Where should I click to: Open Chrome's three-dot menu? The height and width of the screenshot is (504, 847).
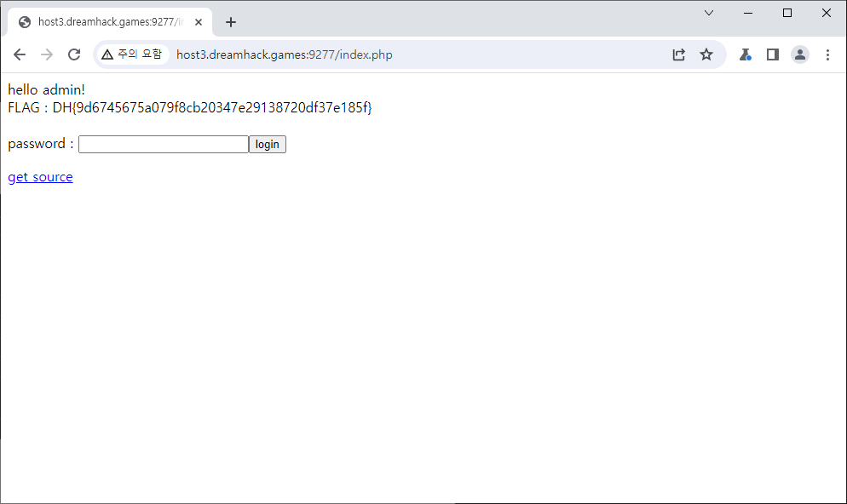pos(827,54)
